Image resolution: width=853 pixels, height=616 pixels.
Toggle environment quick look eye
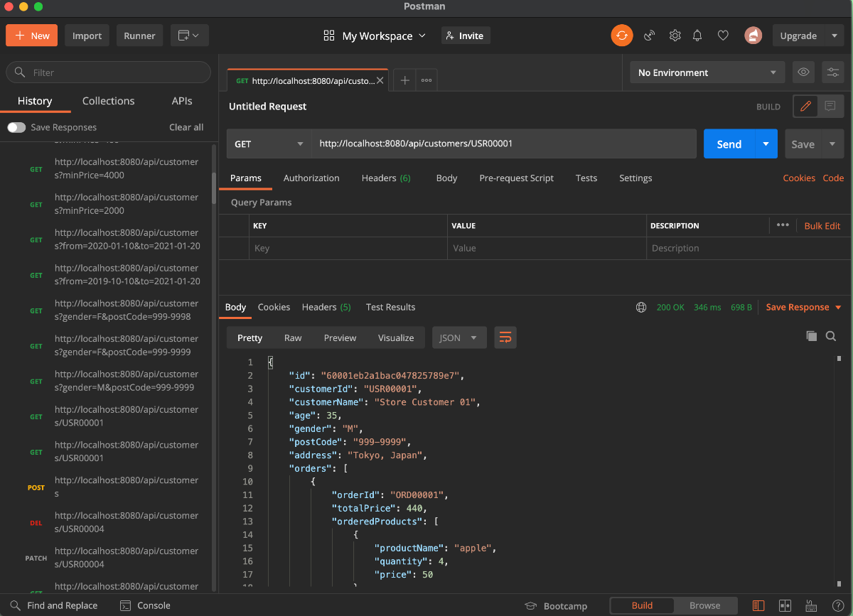803,72
